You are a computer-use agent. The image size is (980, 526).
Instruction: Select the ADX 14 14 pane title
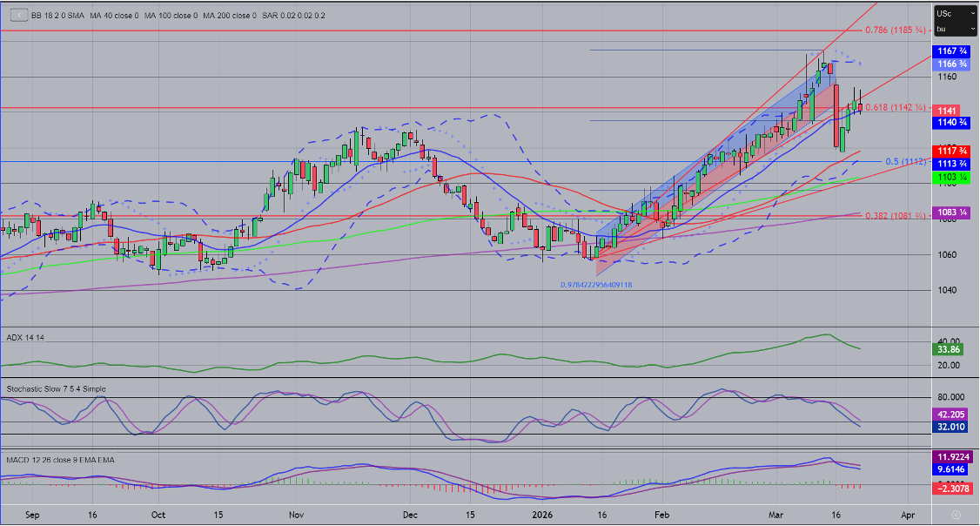point(24,335)
